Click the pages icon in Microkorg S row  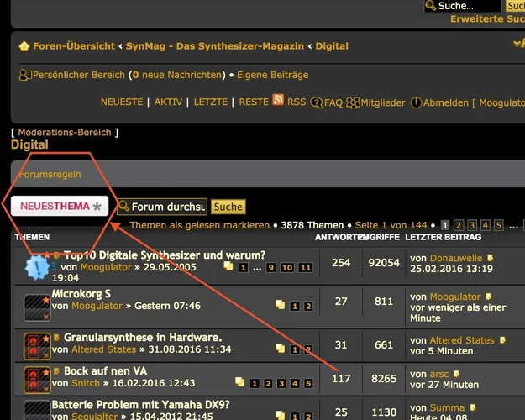(281, 304)
